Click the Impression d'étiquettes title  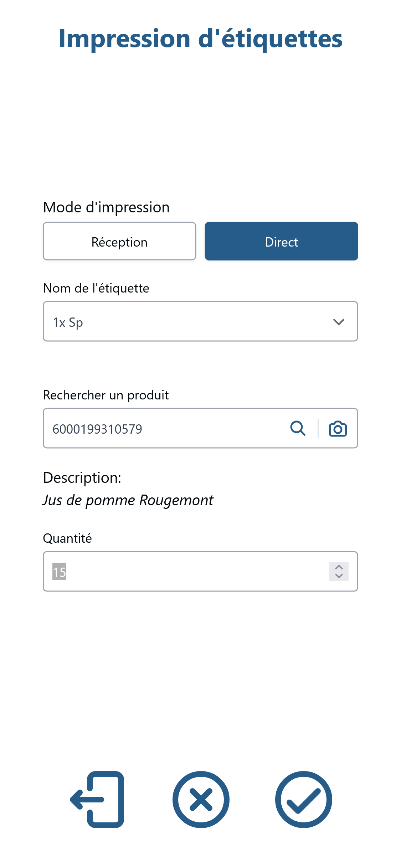(x=201, y=38)
